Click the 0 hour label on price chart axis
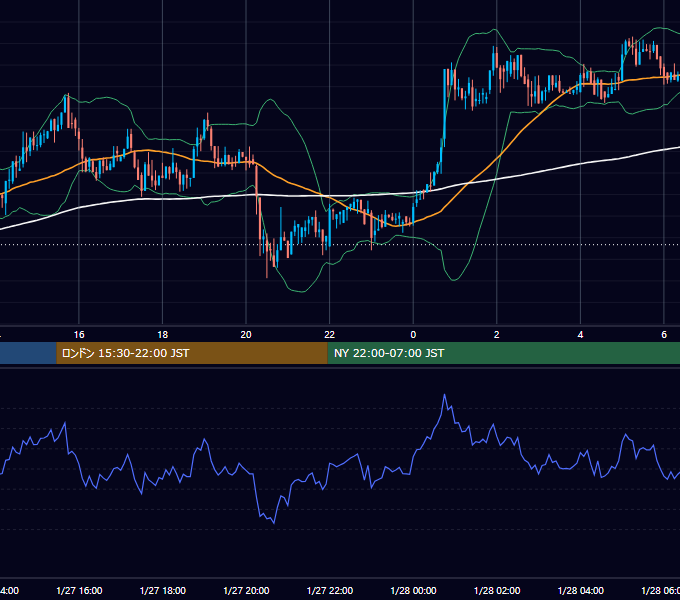The image size is (680, 600). tap(413, 335)
